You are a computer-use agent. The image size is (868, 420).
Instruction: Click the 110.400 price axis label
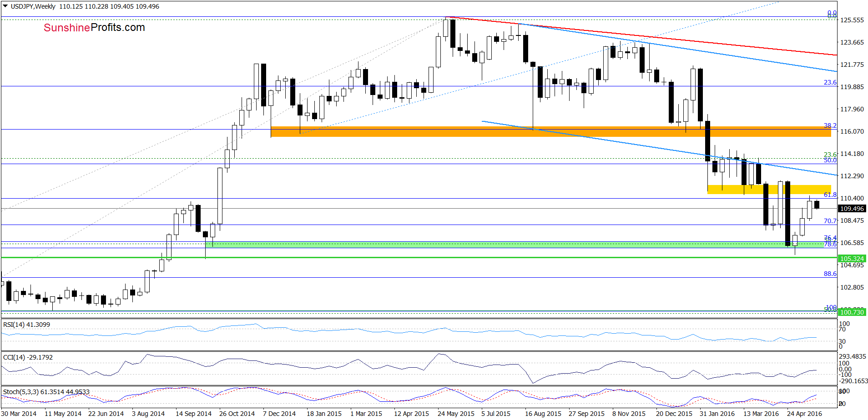852,198
